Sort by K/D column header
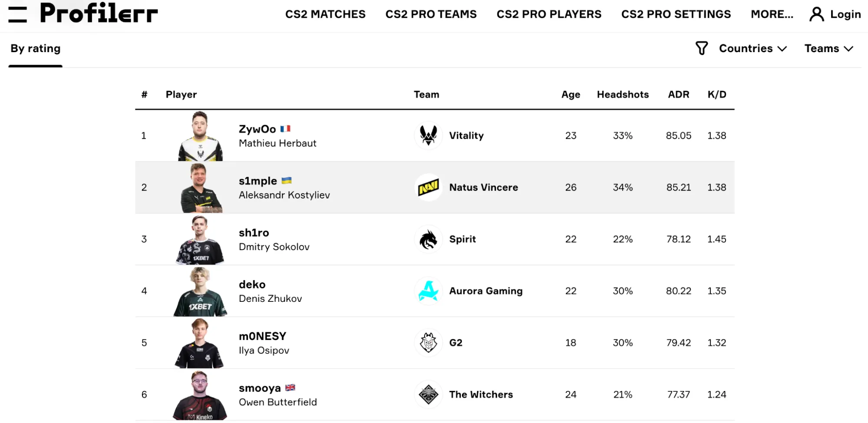Viewport: 868px width, 423px height. (x=716, y=95)
